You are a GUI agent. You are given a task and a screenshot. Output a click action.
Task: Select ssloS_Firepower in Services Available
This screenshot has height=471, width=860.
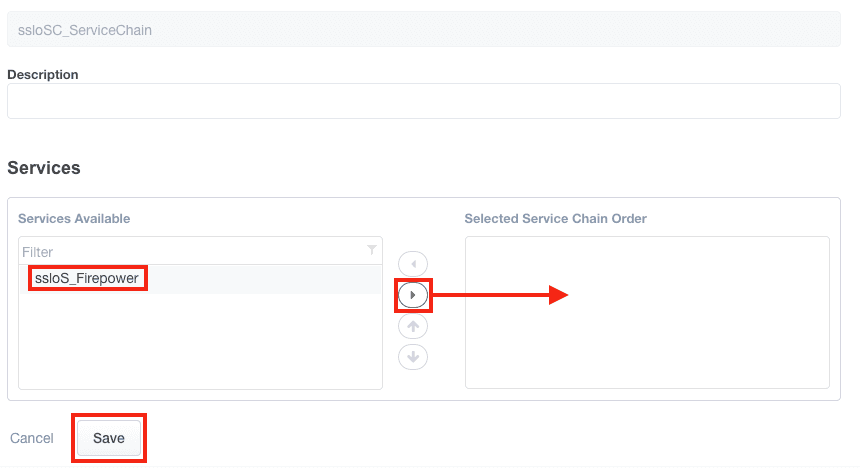pyautogui.click(x=88, y=279)
